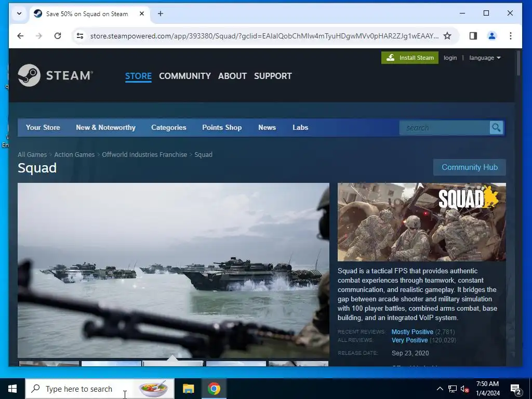This screenshot has height=399, width=532.
Task: Click the muted volume tray icon
Action: (465, 389)
